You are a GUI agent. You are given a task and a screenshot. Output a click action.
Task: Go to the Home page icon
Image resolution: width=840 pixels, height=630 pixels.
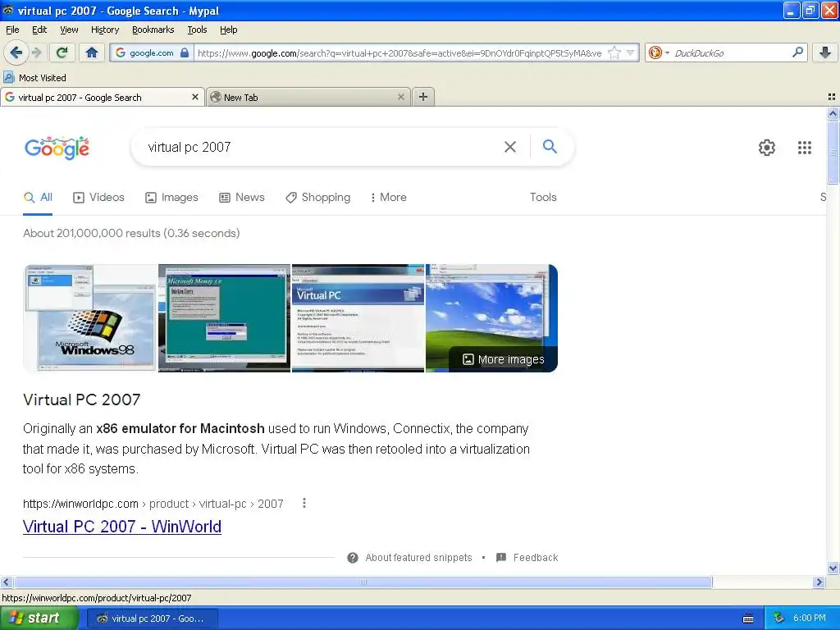click(92, 52)
